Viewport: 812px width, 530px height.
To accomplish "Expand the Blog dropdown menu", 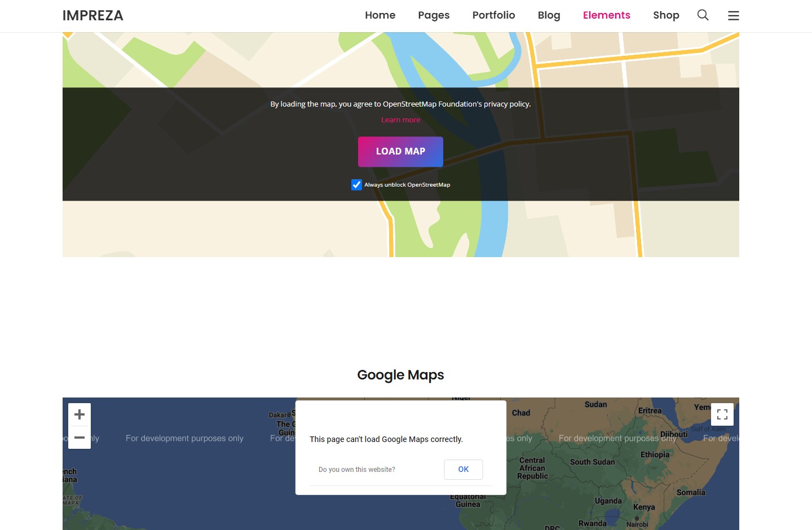I will pos(549,15).
